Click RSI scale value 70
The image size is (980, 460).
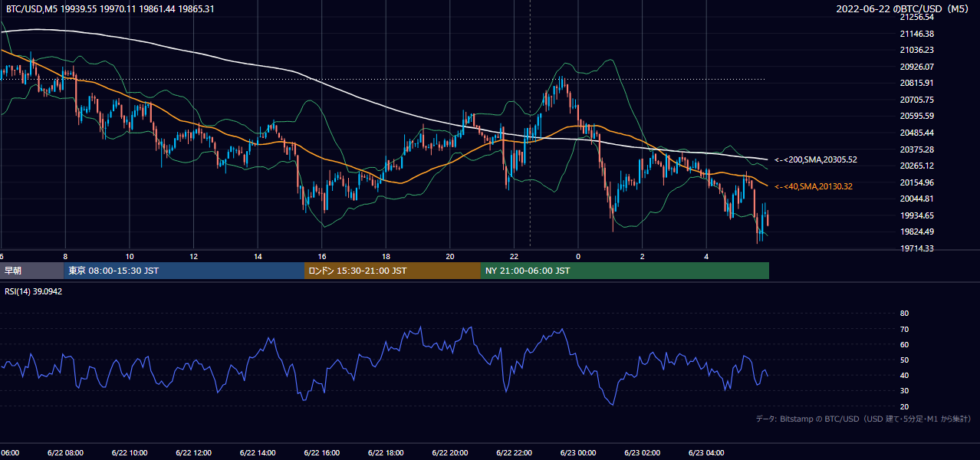tap(904, 329)
